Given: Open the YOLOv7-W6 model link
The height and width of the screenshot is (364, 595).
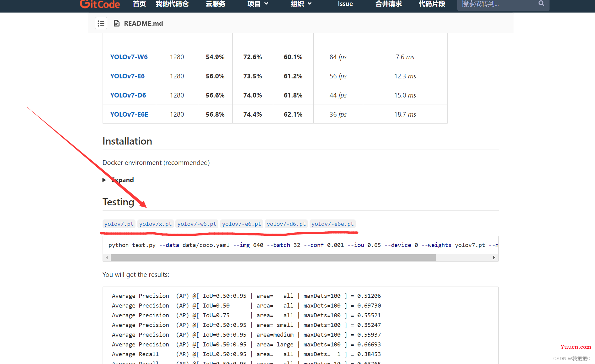Looking at the screenshot, I should 129,57.
